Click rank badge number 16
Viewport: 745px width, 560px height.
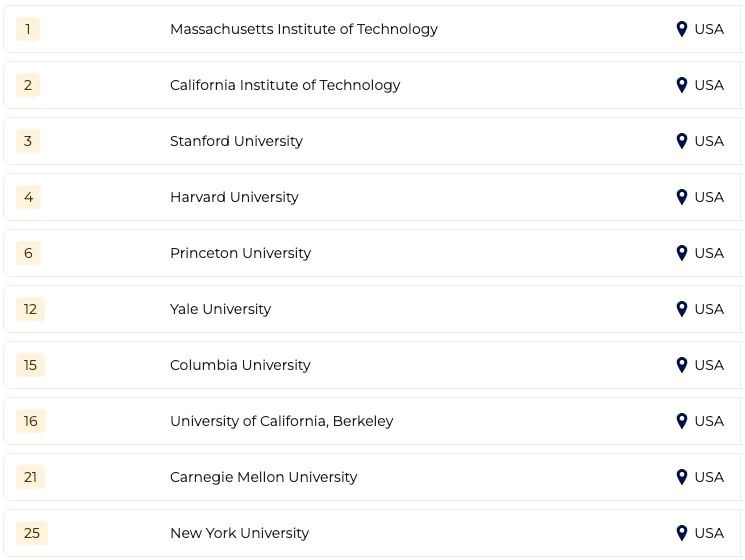click(x=30, y=421)
